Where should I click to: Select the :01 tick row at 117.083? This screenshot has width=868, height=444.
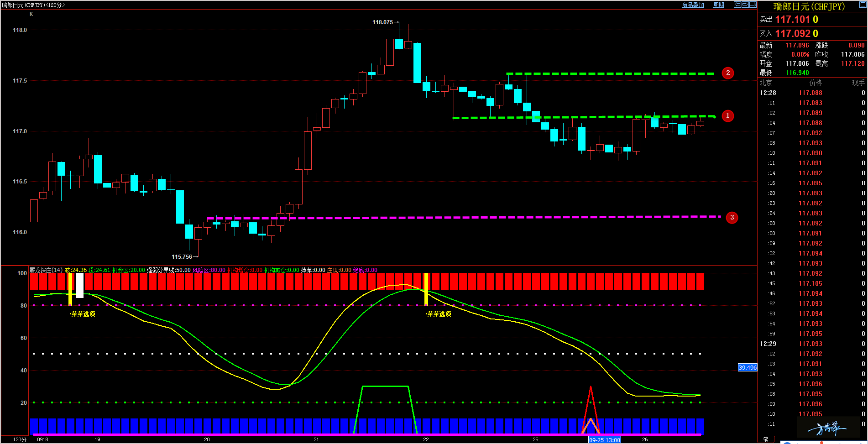click(812, 103)
